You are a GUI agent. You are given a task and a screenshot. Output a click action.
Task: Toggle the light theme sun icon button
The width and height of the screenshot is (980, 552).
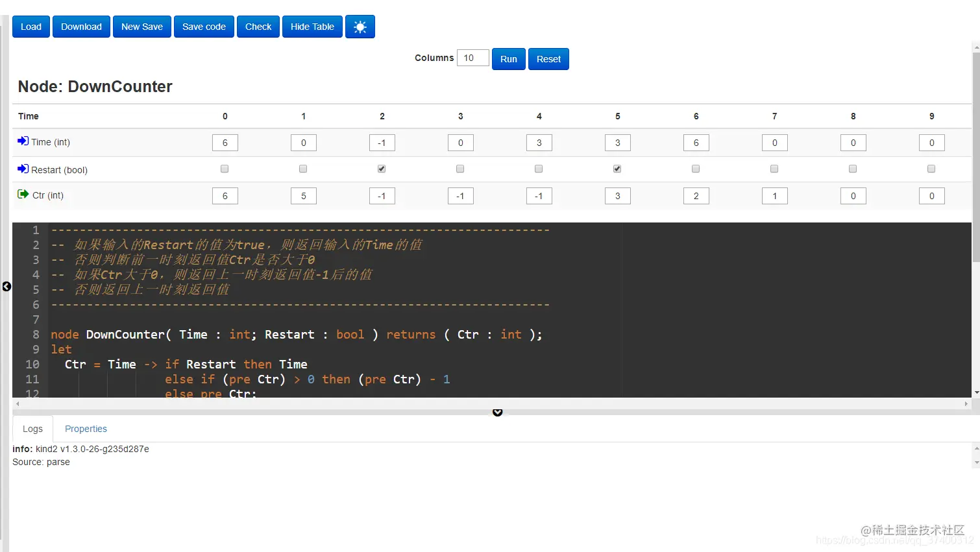tap(360, 27)
